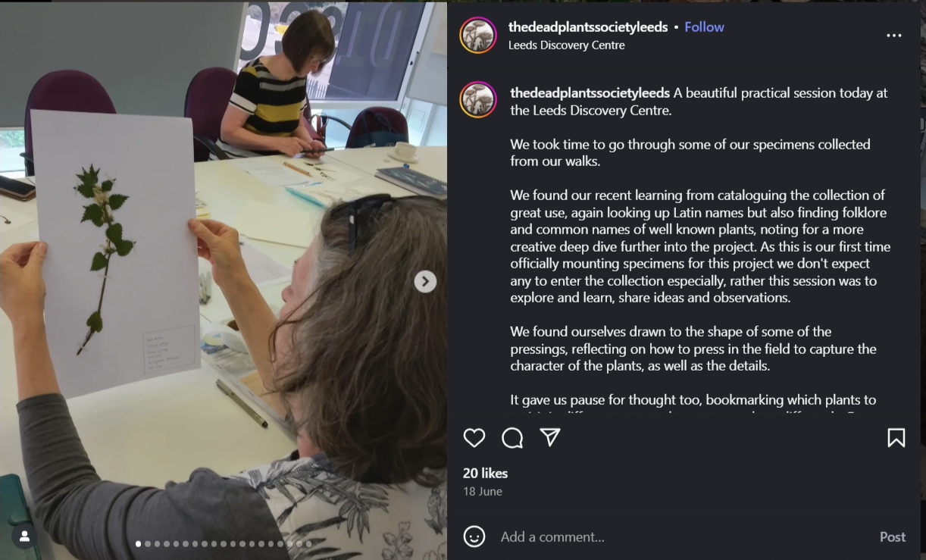Go to next photo with arrow
Viewport: 926px width, 560px height.
[x=425, y=281]
